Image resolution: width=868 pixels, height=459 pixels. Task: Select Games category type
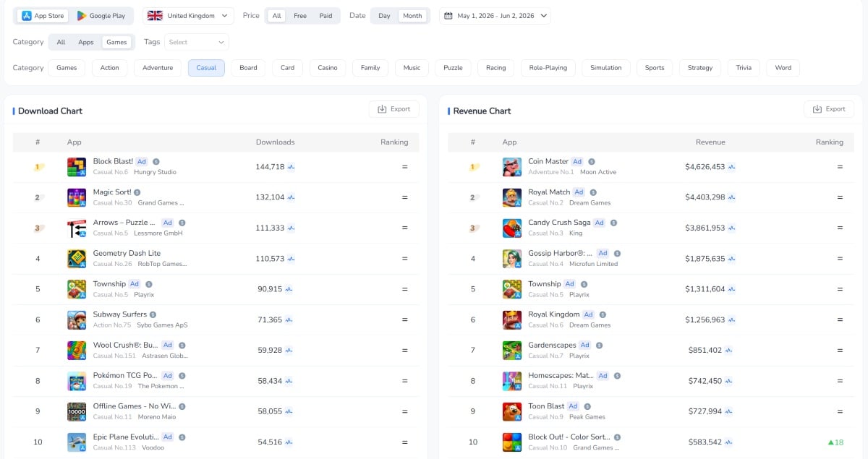pyautogui.click(x=116, y=42)
